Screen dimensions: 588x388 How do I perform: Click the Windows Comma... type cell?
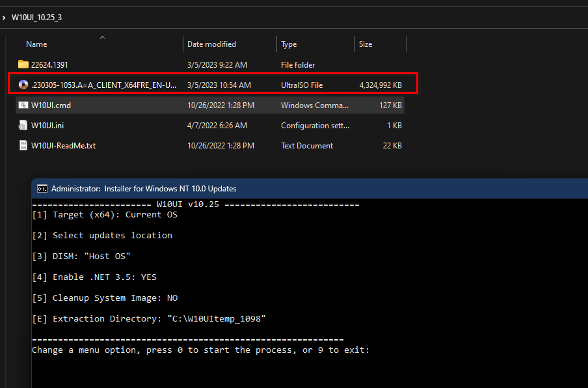point(315,105)
